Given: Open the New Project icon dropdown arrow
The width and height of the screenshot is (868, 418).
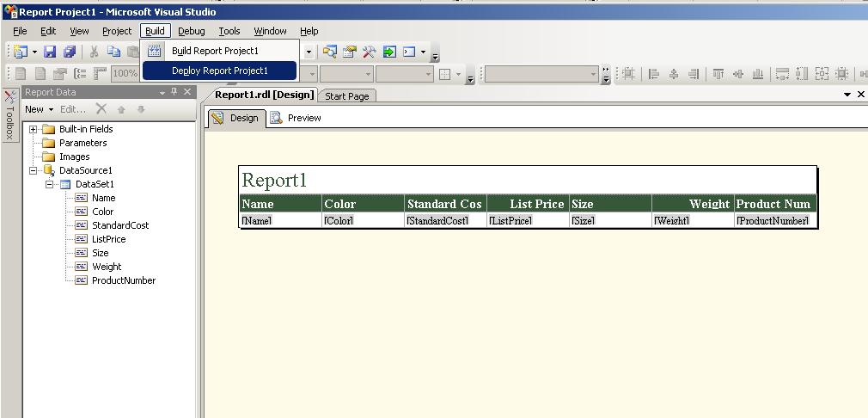Looking at the screenshot, I should pos(34,52).
